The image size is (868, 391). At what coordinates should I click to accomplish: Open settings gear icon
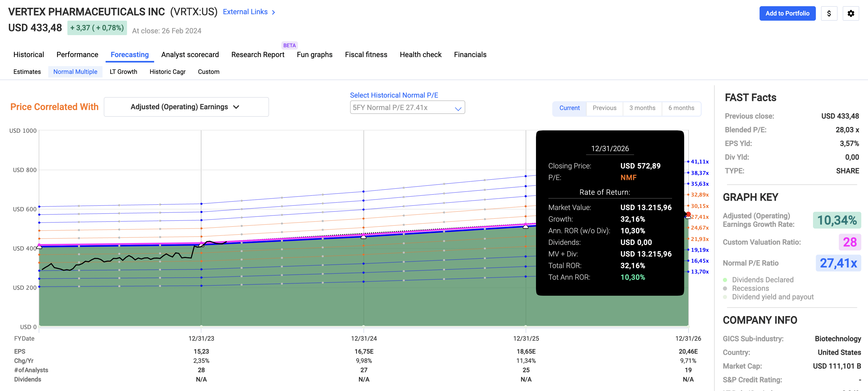pyautogui.click(x=851, y=13)
